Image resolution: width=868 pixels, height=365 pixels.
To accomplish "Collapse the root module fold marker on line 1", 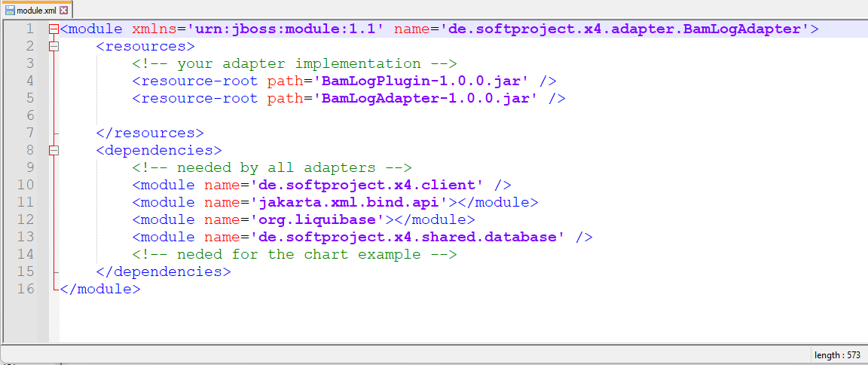I will [x=53, y=29].
